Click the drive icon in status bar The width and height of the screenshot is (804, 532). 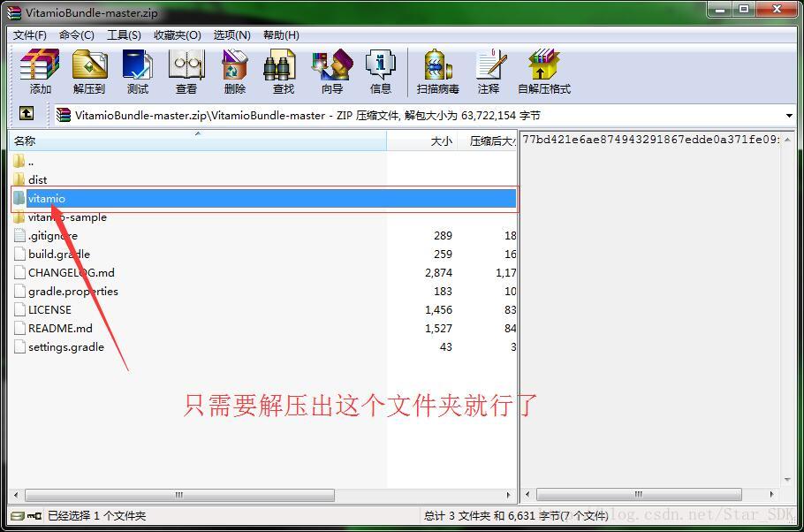pyautogui.click(x=18, y=515)
